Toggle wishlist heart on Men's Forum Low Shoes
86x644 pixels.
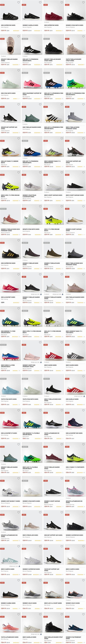coord(40,512)
